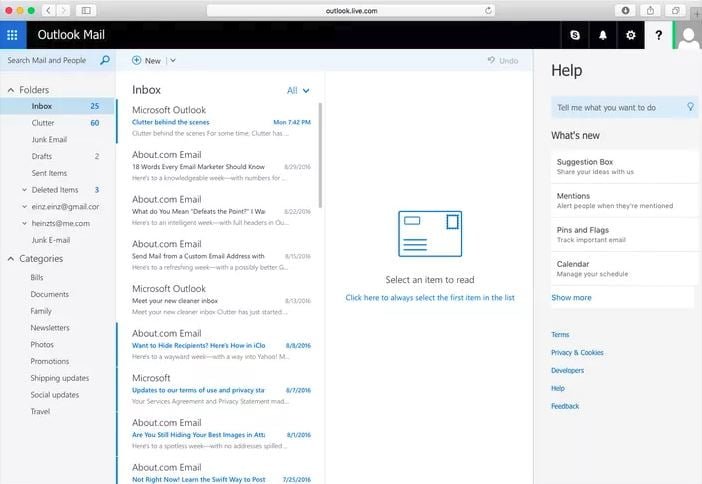The image size is (702, 484).
Task: Select the Clutter folder
Action: pos(43,123)
